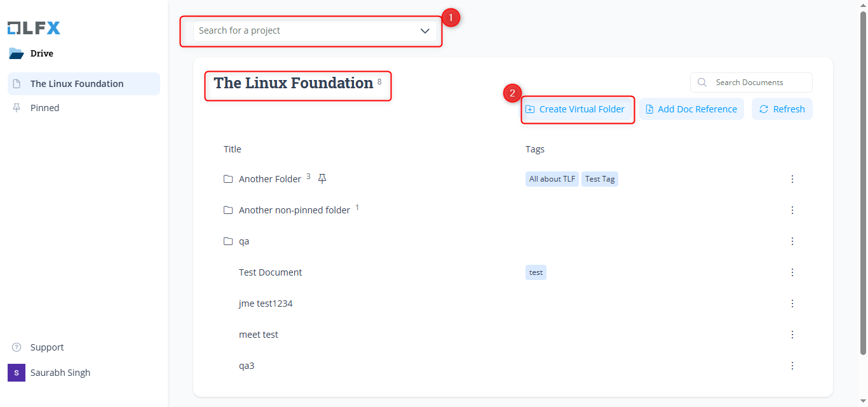
Task: Click Saurabh Singh user avatar
Action: pos(17,373)
